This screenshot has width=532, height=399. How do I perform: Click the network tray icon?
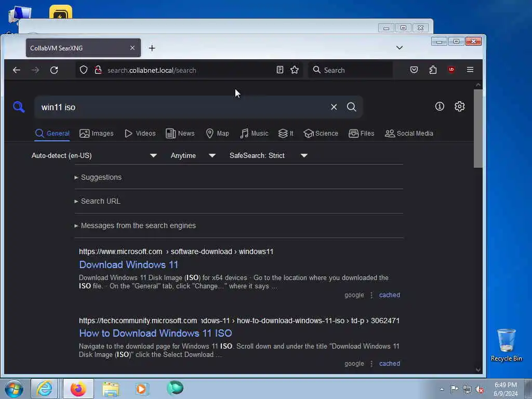(467, 390)
